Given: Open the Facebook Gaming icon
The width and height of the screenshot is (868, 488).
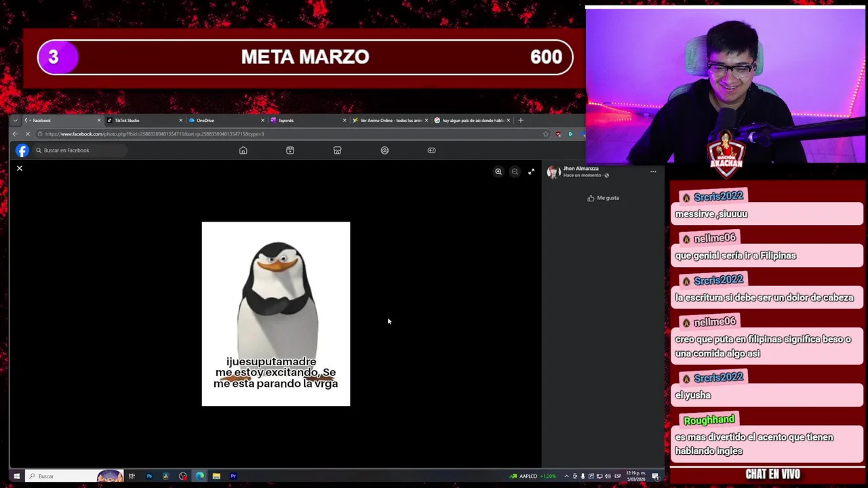Looking at the screenshot, I should [x=431, y=150].
